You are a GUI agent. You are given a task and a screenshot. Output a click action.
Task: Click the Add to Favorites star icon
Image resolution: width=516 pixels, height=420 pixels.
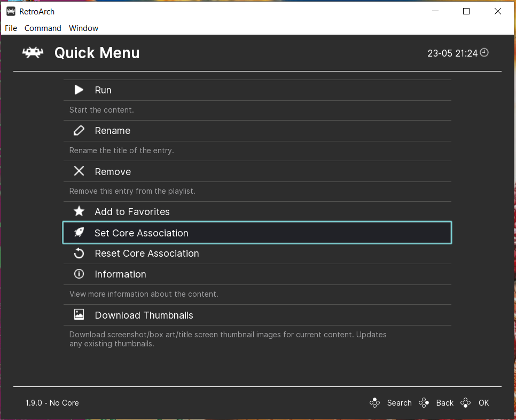click(79, 211)
